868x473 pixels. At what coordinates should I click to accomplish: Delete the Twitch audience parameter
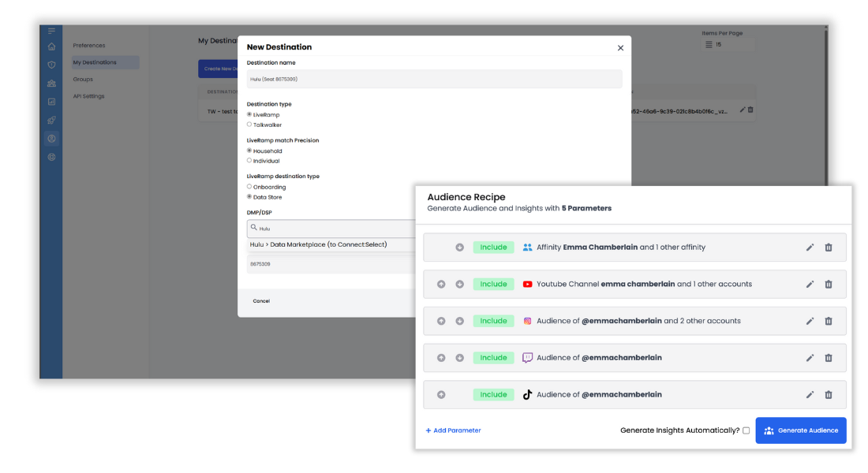pyautogui.click(x=829, y=358)
